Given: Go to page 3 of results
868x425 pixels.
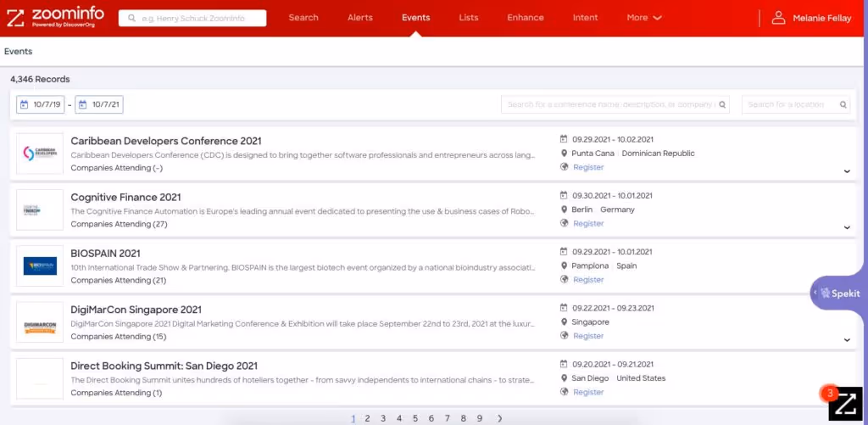Looking at the screenshot, I should point(383,418).
